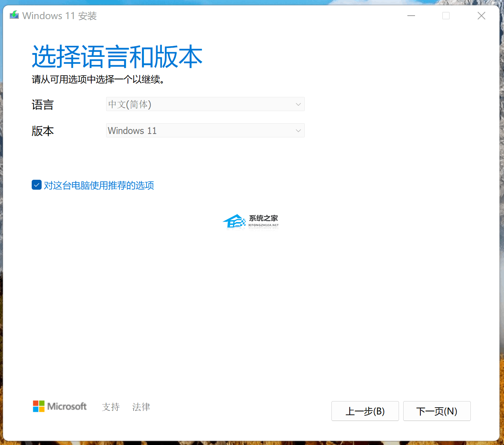Click the Microsoft logo

click(x=60, y=406)
